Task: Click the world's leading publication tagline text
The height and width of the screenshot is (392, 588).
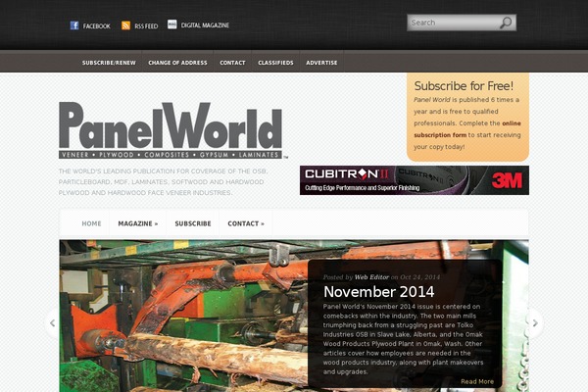Action: (x=163, y=182)
